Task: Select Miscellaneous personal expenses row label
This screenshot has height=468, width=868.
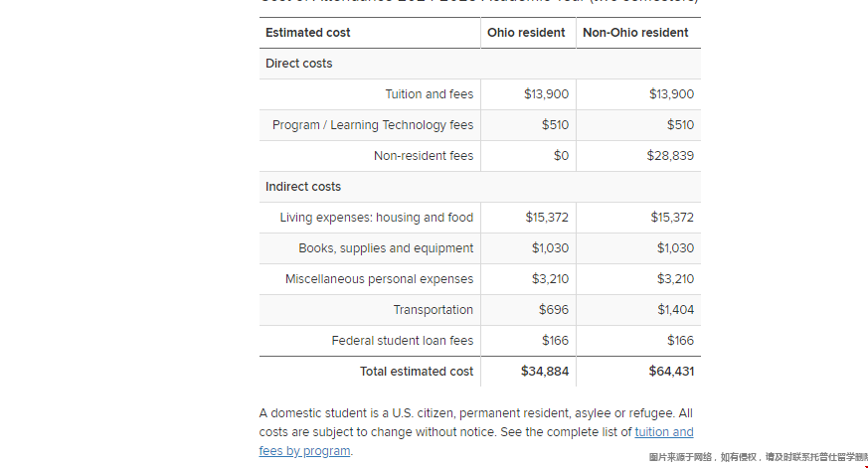Action: tap(379, 279)
